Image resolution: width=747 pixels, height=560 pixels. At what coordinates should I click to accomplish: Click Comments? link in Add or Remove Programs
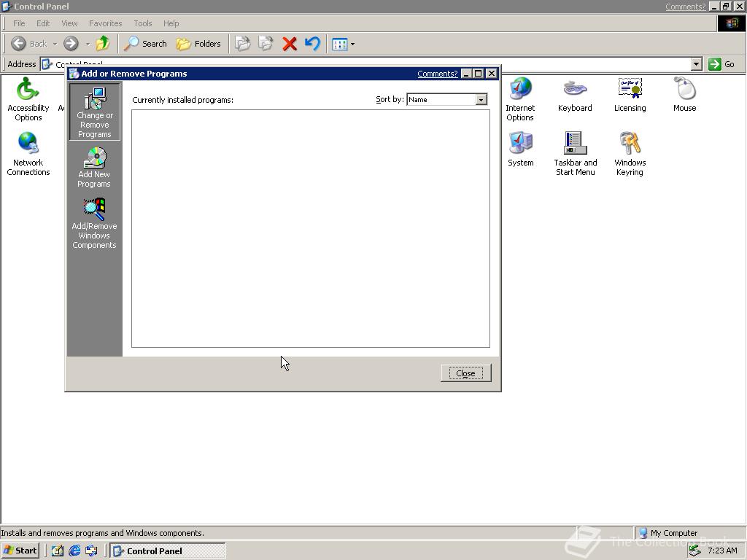(438, 74)
